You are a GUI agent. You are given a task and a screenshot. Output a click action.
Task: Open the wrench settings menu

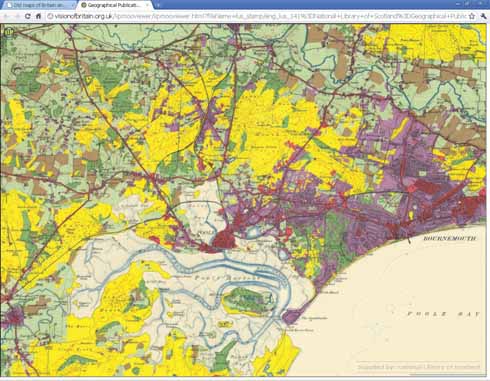point(483,16)
